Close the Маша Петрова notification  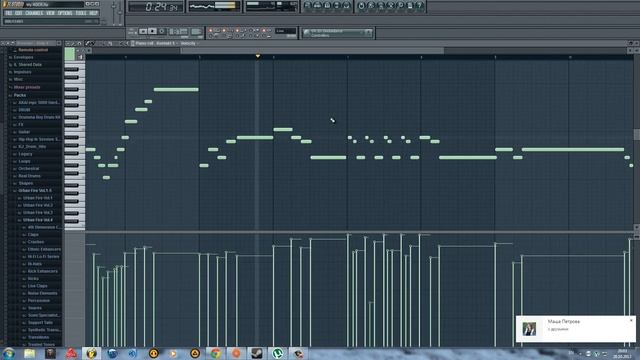pos(631,320)
